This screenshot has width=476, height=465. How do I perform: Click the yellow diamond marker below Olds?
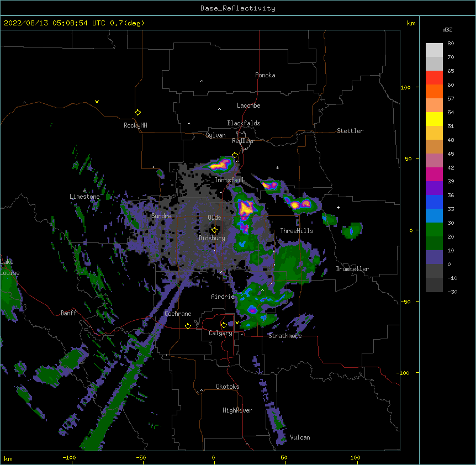(x=214, y=230)
